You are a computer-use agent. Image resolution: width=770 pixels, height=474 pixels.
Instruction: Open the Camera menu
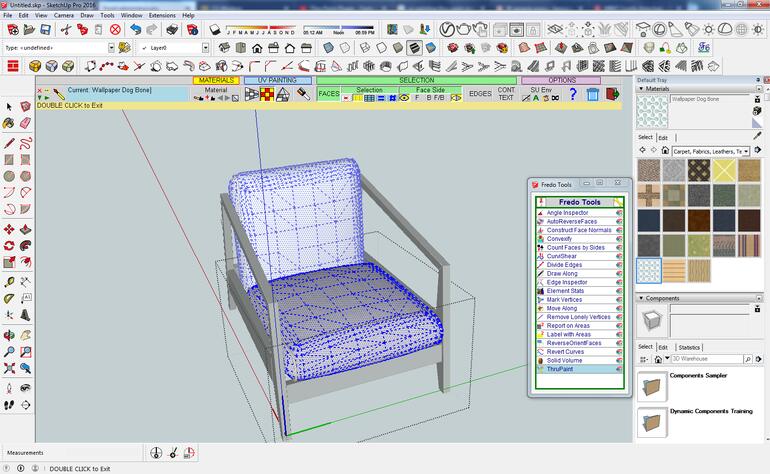[63, 15]
